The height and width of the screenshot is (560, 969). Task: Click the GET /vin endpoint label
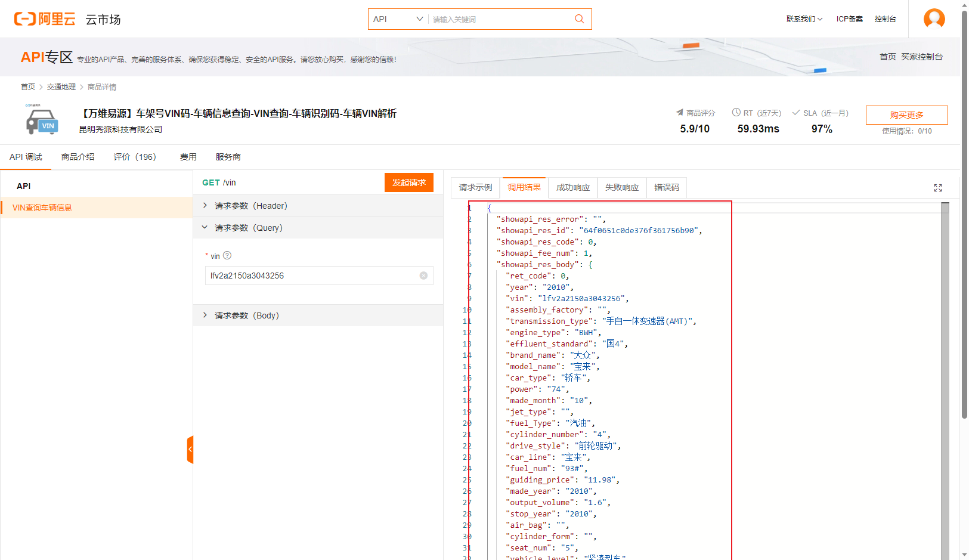[219, 182]
